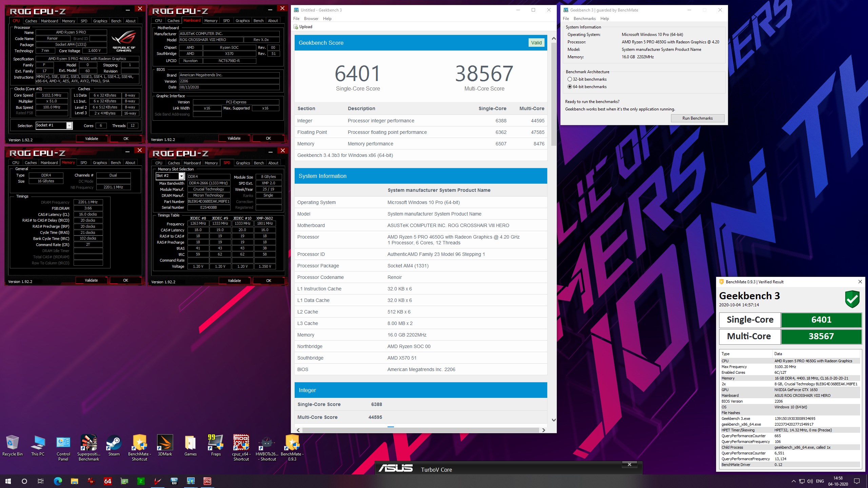Click the ROG CPU-Z icon on the taskbar

[x=207, y=481]
